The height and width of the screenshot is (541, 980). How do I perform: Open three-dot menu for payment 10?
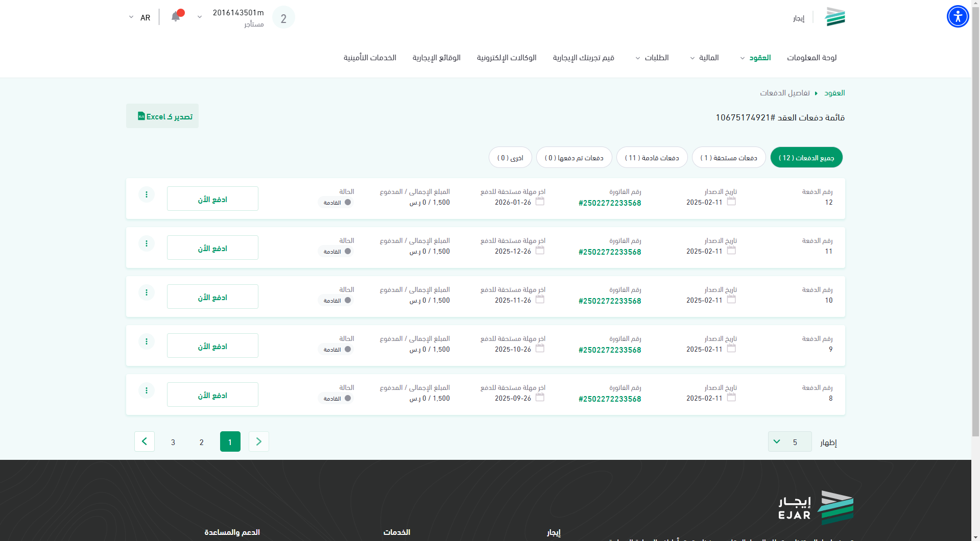pyautogui.click(x=147, y=292)
